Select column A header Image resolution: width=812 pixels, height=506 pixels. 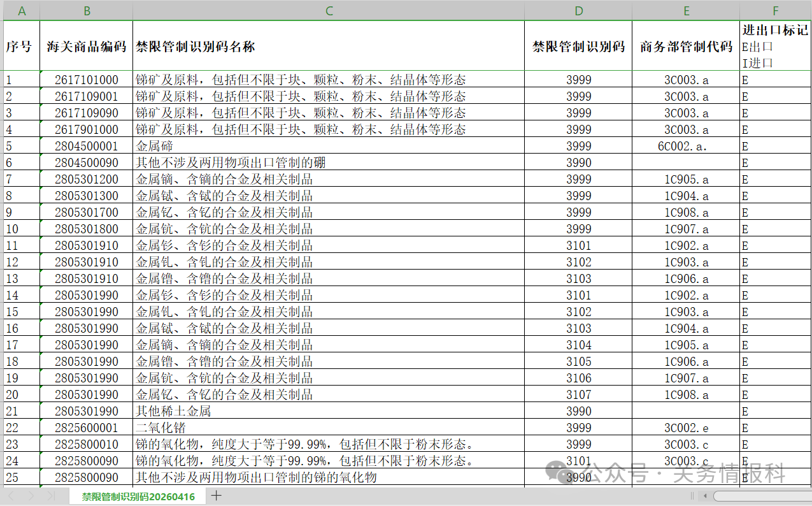tap(22, 11)
